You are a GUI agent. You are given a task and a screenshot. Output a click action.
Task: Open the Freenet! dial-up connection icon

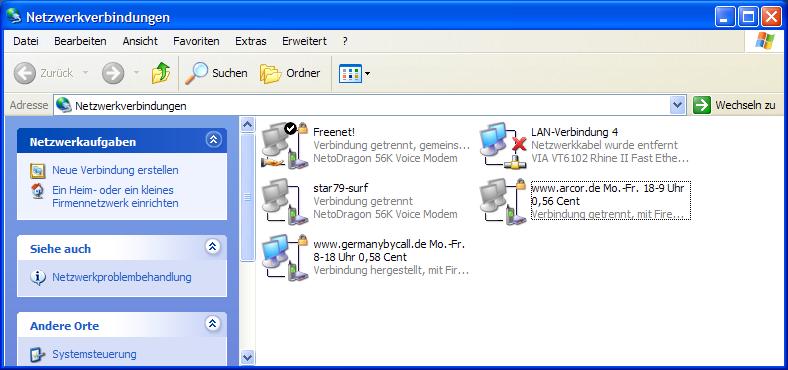[284, 145]
